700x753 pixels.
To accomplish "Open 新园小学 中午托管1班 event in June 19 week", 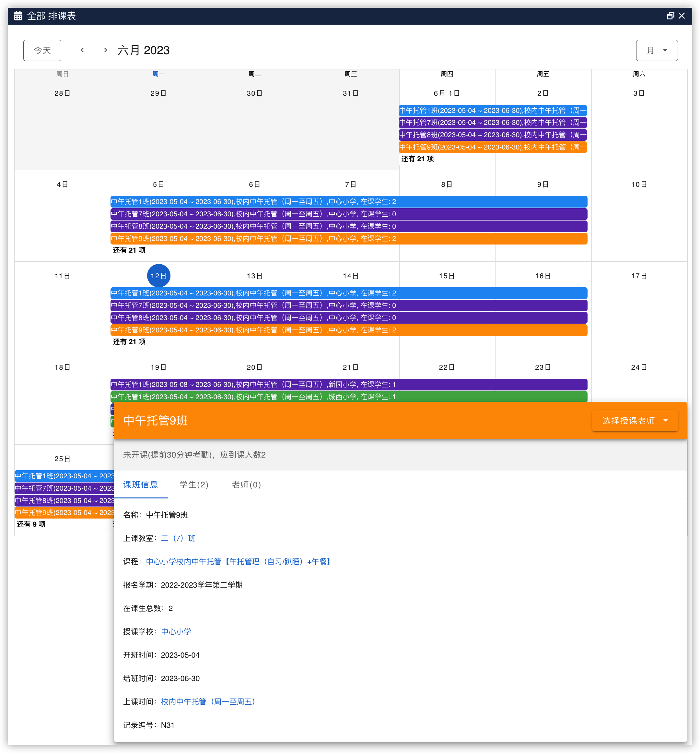I will (x=349, y=385).
